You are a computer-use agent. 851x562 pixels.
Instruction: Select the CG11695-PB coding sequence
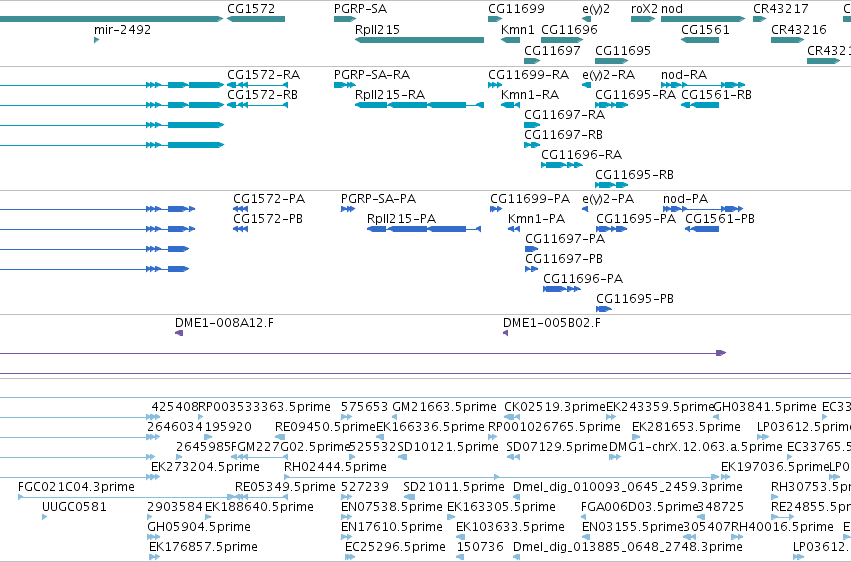point(604,309)
